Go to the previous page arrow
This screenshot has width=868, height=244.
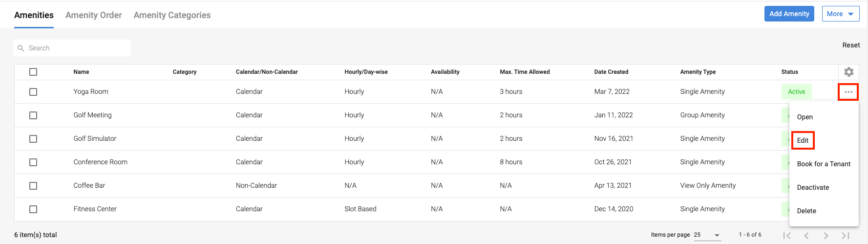806,235
